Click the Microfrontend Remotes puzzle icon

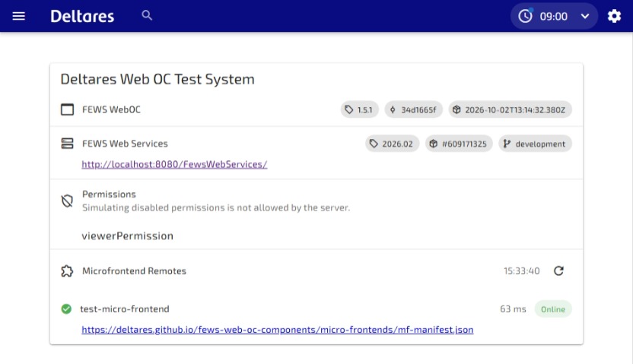pos(68,271)
